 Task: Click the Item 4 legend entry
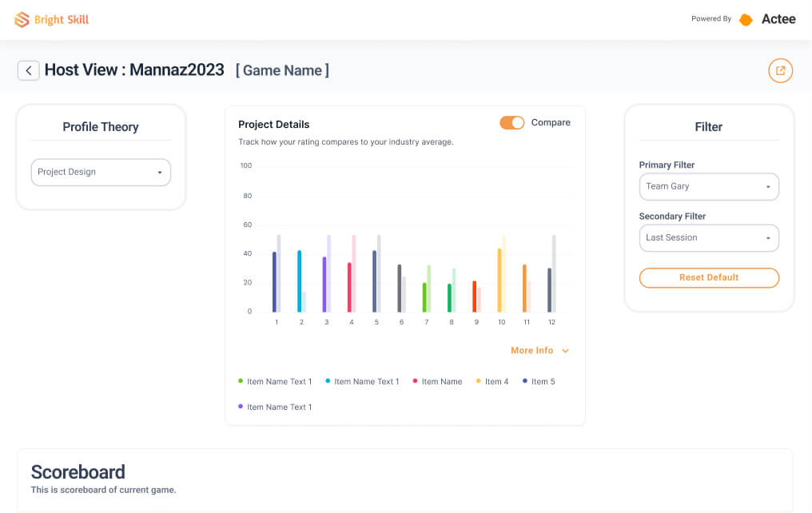pos(492,381)
